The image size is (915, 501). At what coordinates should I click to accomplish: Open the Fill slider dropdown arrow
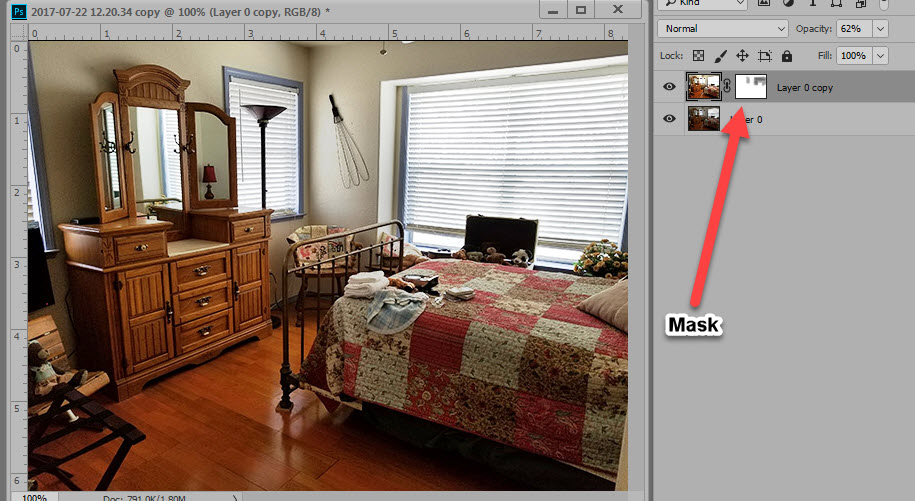click(881, 55)
